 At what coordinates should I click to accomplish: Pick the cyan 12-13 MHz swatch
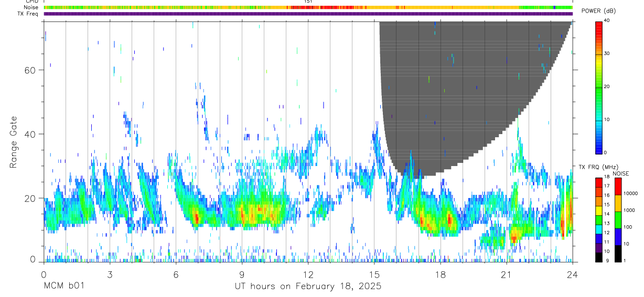pos(599,229)
